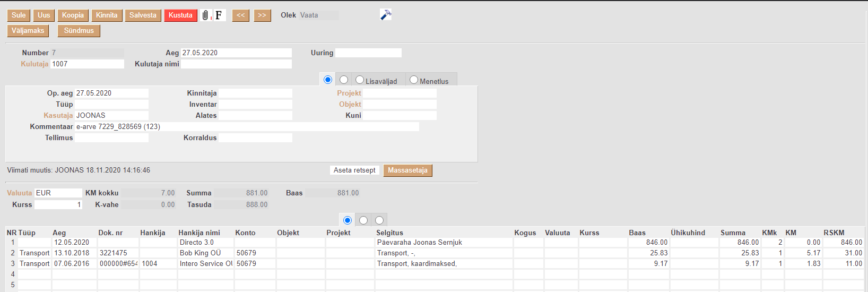Click the Kulutaja nimi input field
Screen dimensions: 868x292
pos(236,64)
